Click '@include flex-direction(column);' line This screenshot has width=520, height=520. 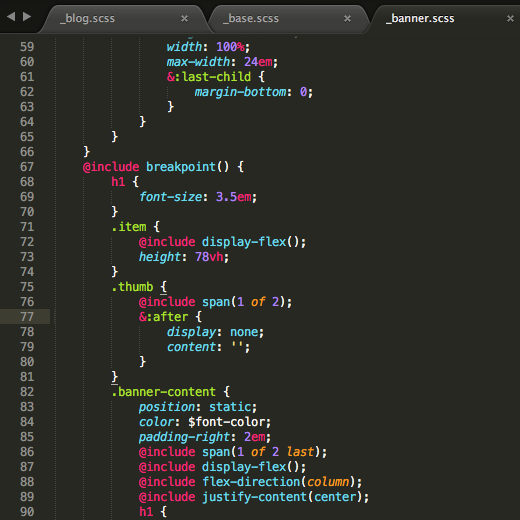(x=250, y=482)
